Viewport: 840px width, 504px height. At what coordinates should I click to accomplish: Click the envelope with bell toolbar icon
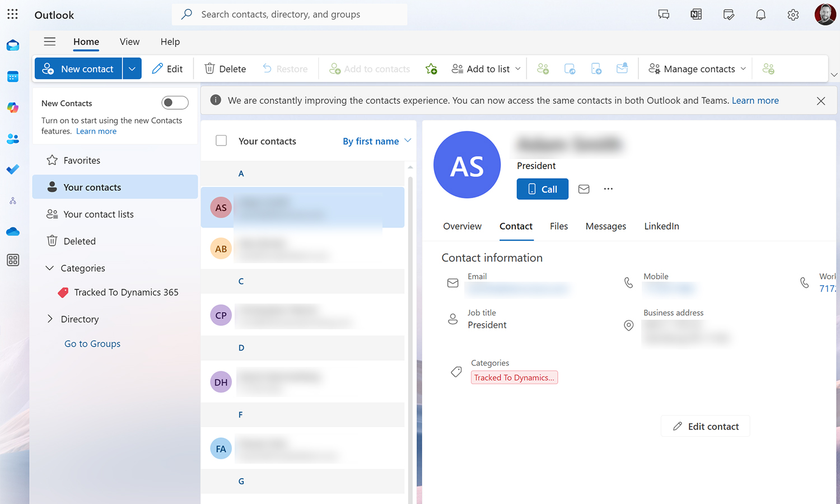[622, 69]
